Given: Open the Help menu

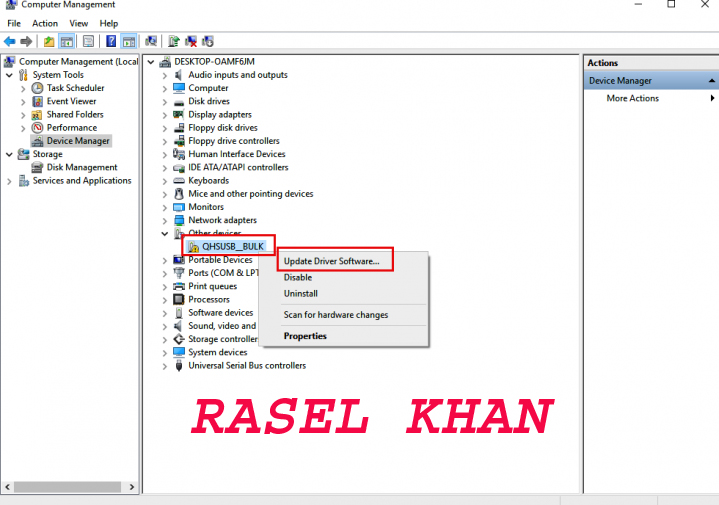Looking at the screenshot, I should 109,23.
